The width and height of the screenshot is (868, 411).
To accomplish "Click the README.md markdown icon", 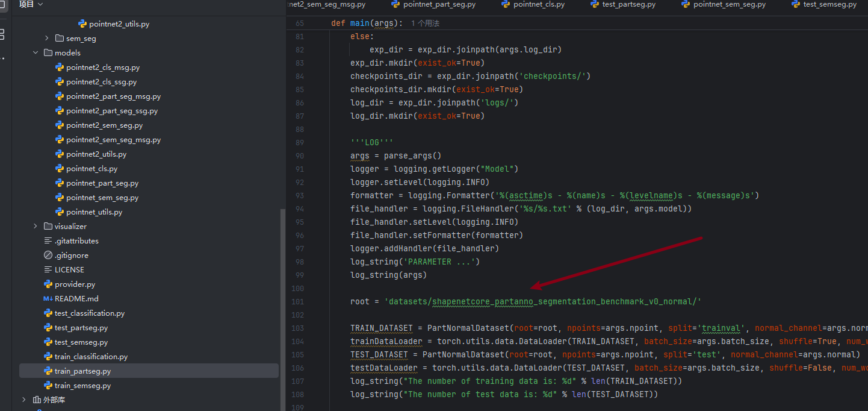I will [48, 299].
